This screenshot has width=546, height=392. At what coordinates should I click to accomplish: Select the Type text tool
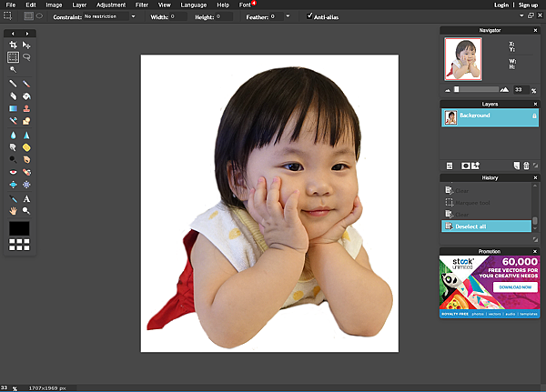coord(26,199)
